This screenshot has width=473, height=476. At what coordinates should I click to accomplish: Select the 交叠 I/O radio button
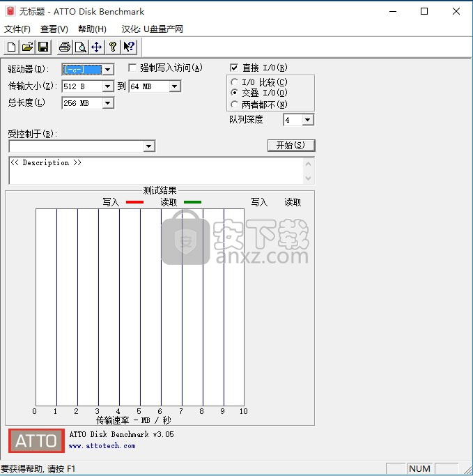pos(234,93)
